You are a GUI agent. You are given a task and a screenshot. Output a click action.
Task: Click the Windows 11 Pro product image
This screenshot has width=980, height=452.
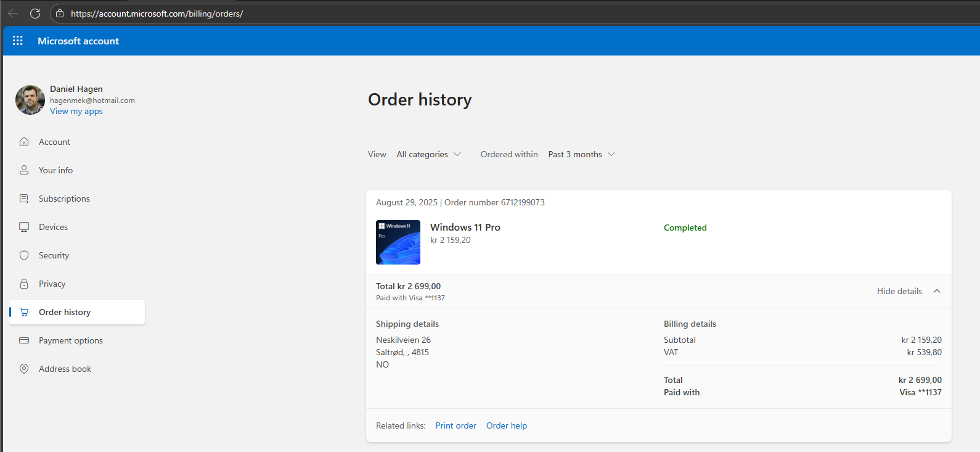pos(398,242)
